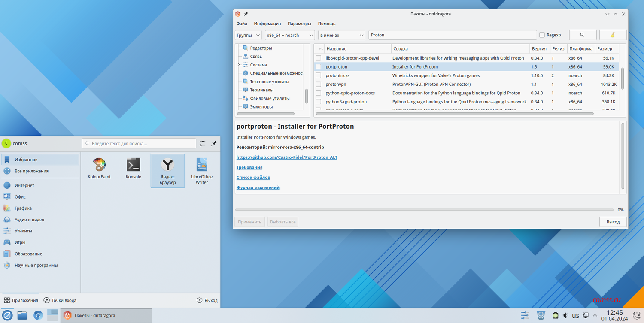
Task: Open the Группы view dropdown
Action: [x=248, y=35]
